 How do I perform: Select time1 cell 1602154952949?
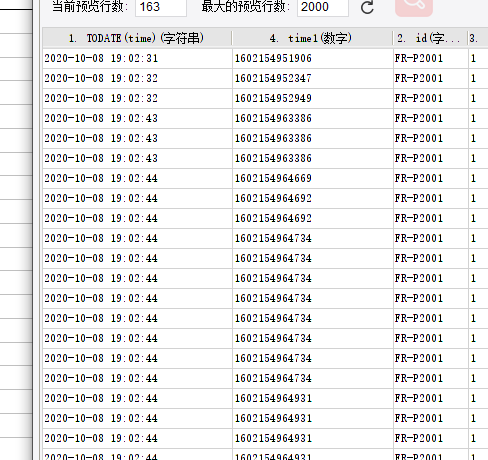tap(313, 99)
